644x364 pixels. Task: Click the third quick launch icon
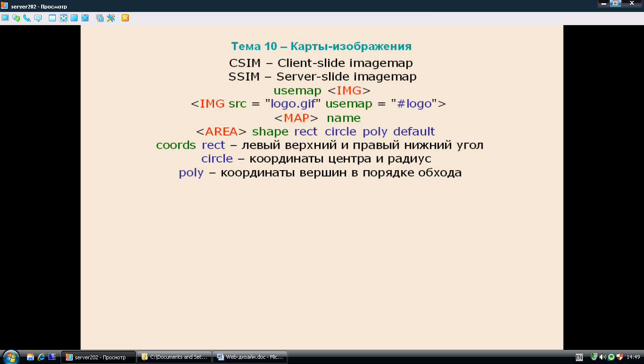52,357
